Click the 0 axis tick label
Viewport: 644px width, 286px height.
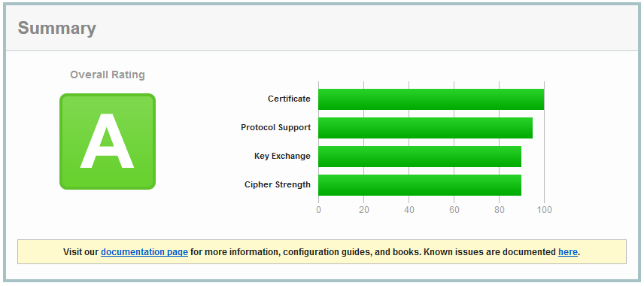click(319, 210)
